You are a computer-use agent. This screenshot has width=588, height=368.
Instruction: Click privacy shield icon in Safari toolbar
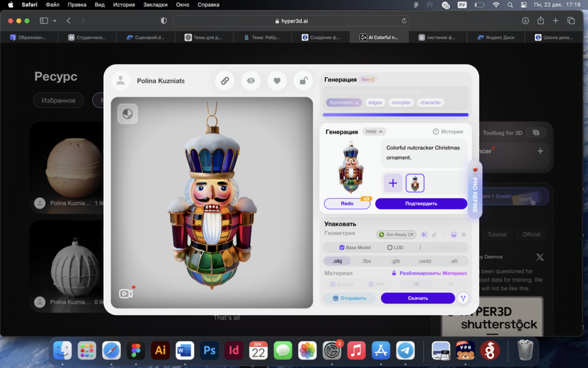(x=163, y=21)
